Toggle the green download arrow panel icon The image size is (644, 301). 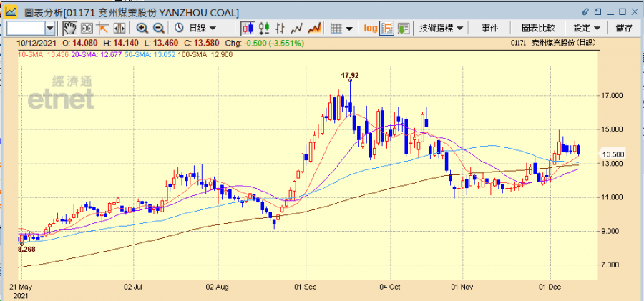[404, 28]
